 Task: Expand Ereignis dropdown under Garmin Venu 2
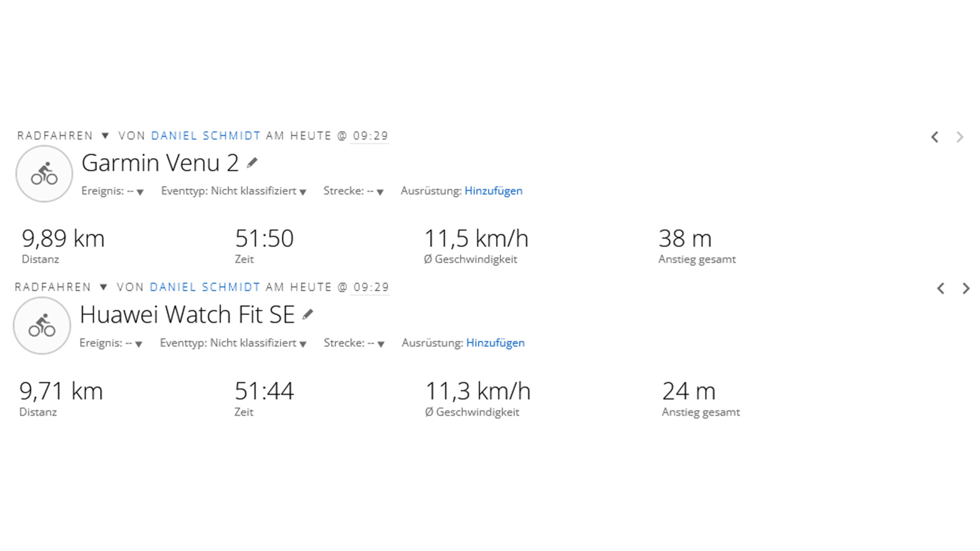click(140, 192)
